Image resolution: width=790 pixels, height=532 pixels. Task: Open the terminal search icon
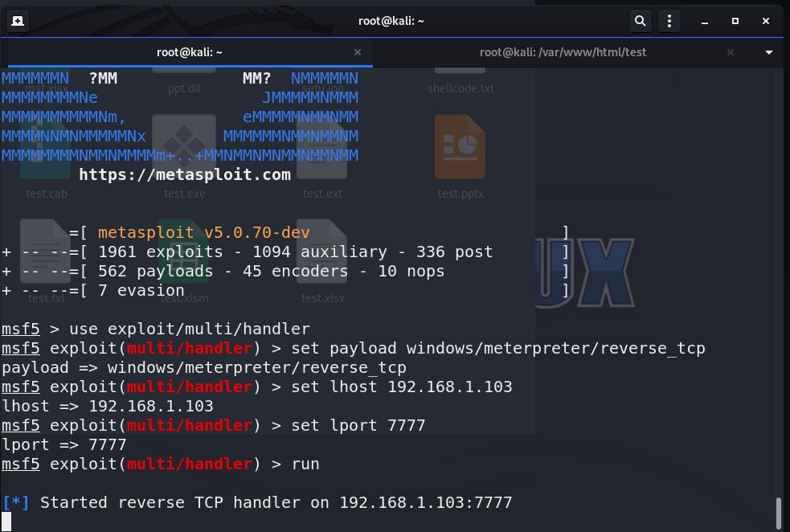pyautogui.click(x=640, y=21)
